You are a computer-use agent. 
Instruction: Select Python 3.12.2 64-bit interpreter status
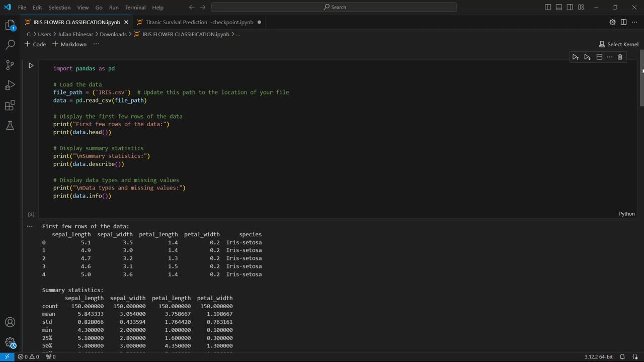pyautogui.click(x=599, y=356)
